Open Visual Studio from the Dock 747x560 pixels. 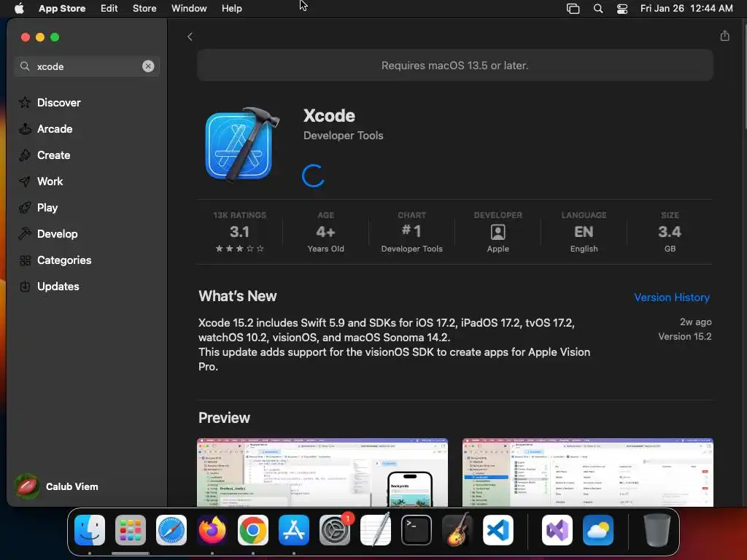[x=557, y=529]
